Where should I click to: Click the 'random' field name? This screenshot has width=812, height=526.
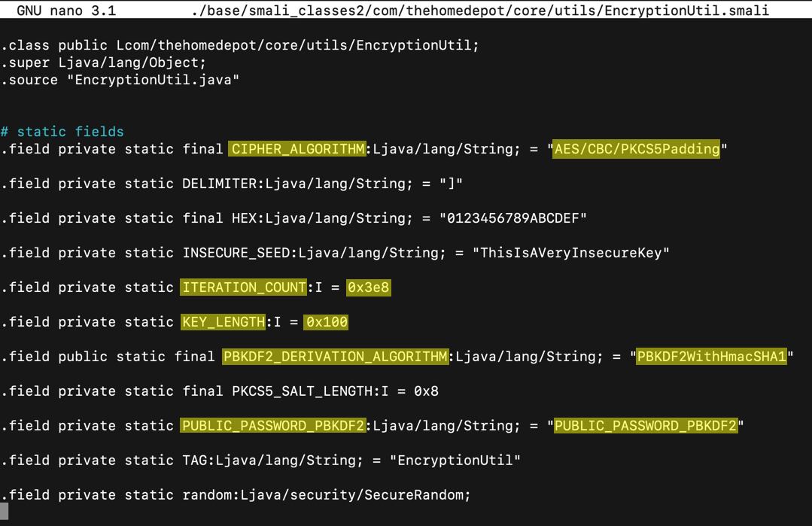(x=207, y=495)
